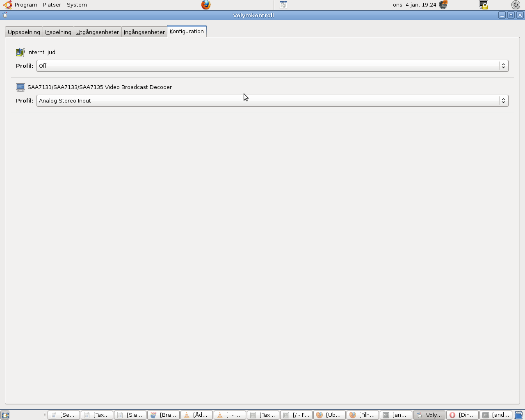Click the SAA7131/SAA7133/SAA7135 Video Broadcast Decoder label

tap(100, 87)
